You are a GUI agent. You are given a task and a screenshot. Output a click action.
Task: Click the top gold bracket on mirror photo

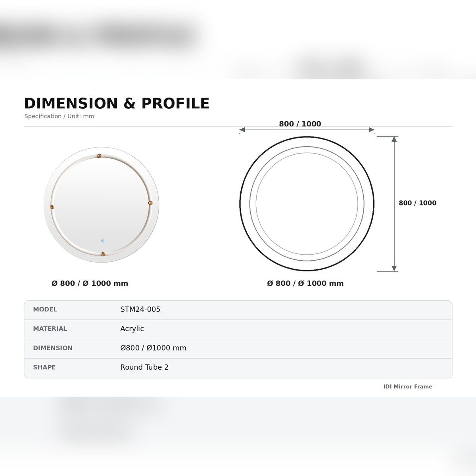[x=99, y=156]
